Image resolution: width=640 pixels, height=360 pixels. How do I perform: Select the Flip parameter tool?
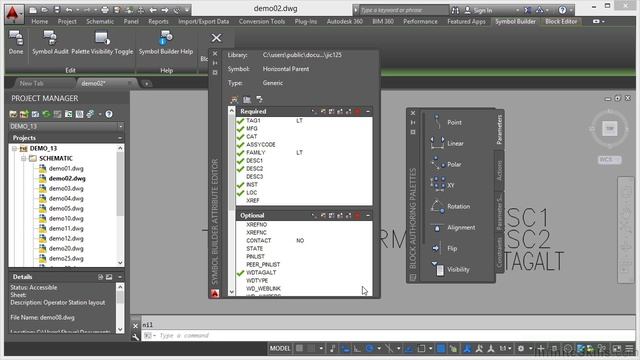[444, 248]
